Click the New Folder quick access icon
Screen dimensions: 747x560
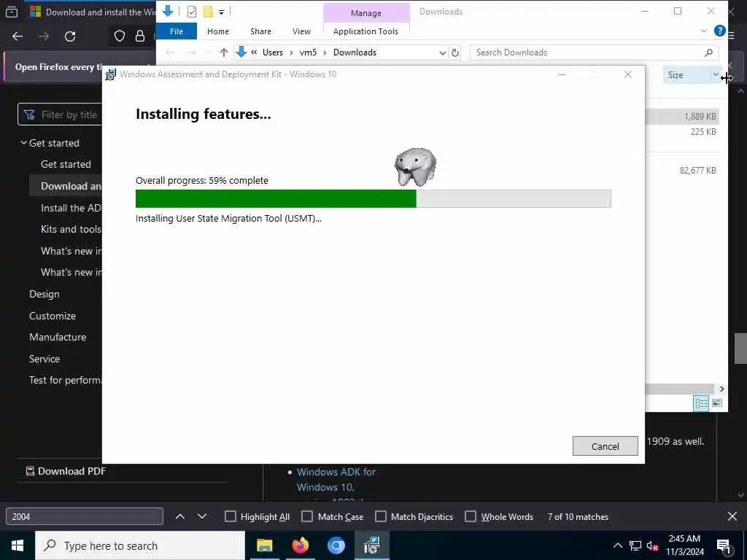point(208,12)
